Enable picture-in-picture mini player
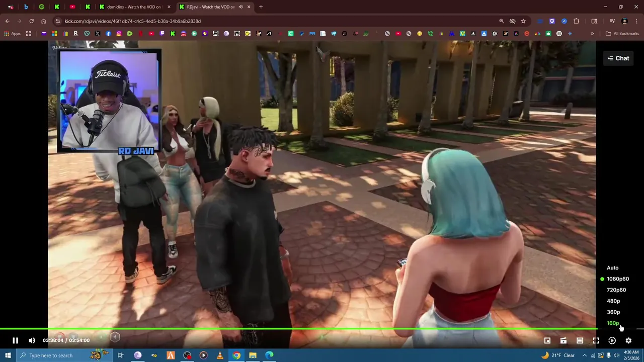 pyautogui.click(x=547, y=340)
